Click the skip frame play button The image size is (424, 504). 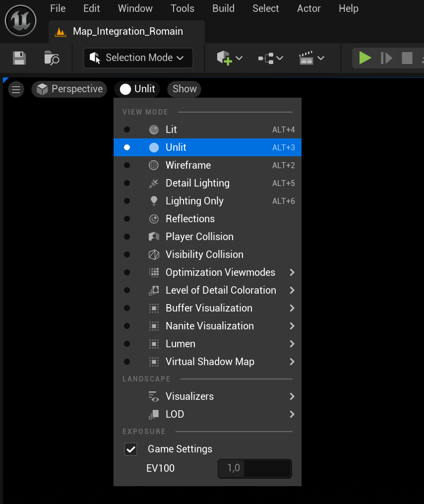[x=386, y=58]
